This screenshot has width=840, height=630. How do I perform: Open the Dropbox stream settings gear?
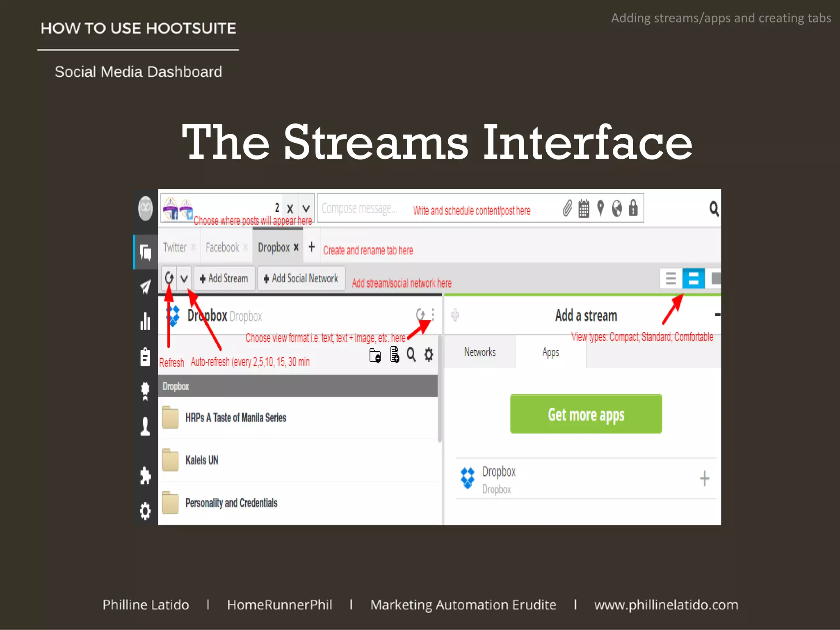(429, 354)
